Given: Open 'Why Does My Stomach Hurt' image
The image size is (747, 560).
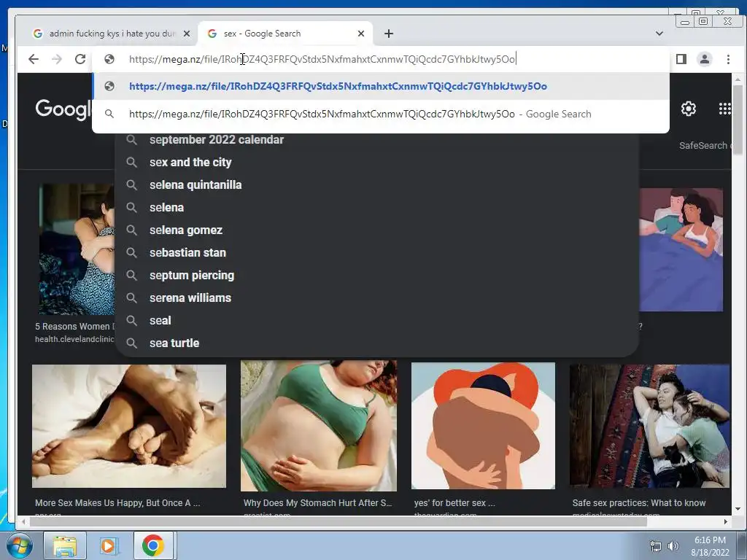Looking at the screenshot, I should [318, 426].
